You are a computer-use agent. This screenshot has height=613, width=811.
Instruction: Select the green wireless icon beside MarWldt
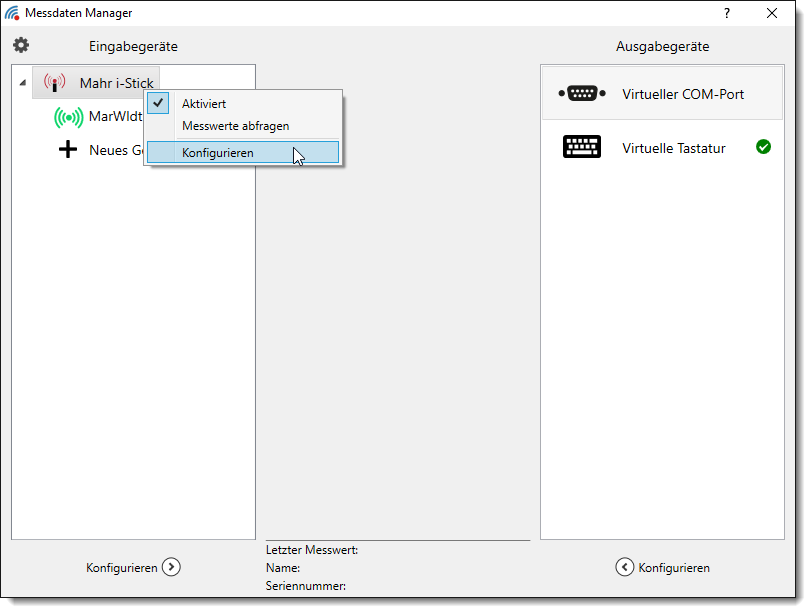[68, 117]
